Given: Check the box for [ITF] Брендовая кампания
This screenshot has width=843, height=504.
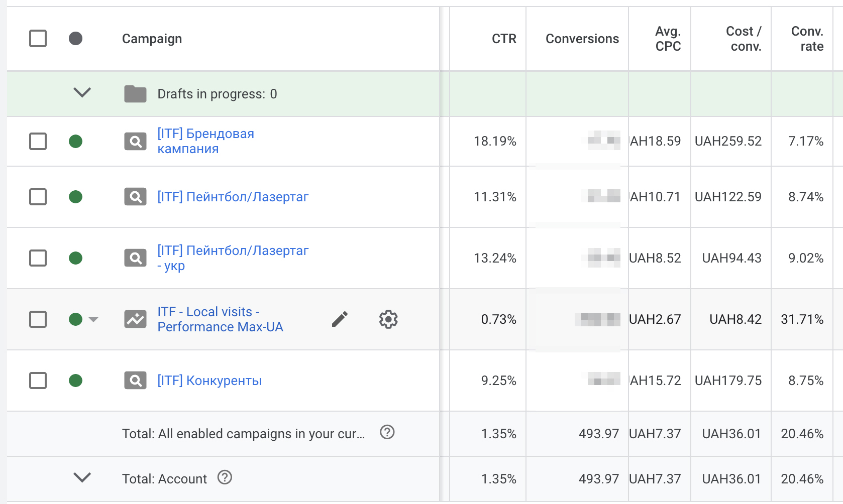Looking at the screenshot, I should [x=38, y=142].
